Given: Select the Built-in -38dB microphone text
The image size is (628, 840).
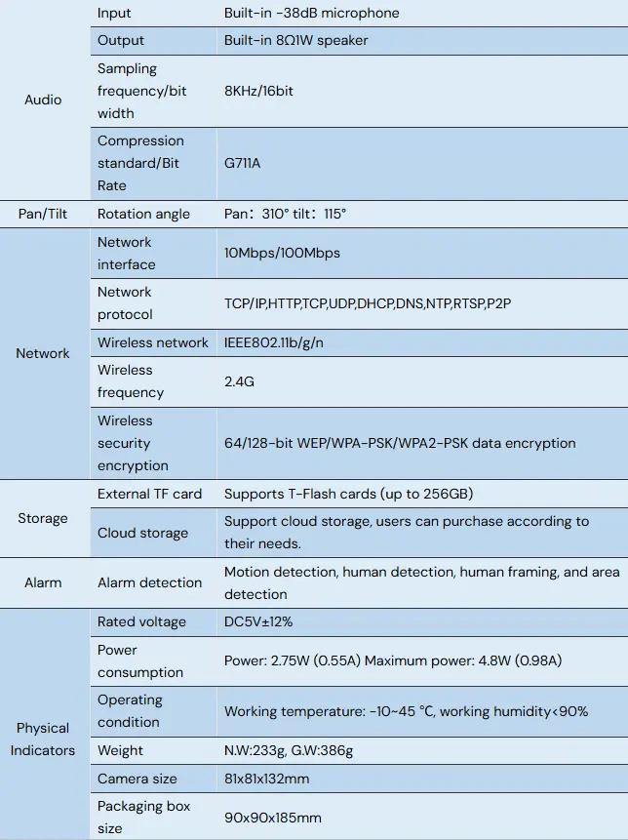Looking at the screenshot, I should click(x=311, y=13).
